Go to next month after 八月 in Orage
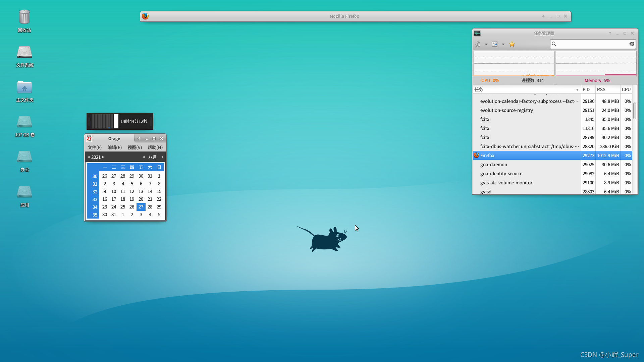Image resolution: width=644 pixels, height=362 pixels. click(163, 157)
